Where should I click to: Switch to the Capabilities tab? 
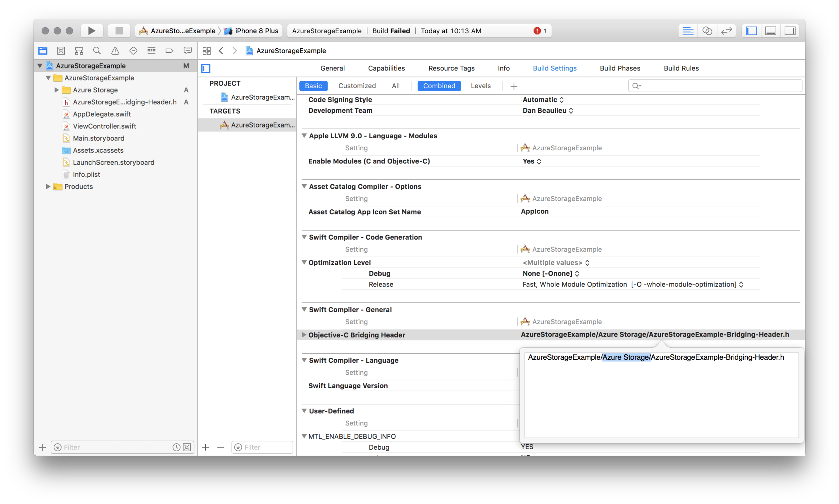(x=386, y=68)
